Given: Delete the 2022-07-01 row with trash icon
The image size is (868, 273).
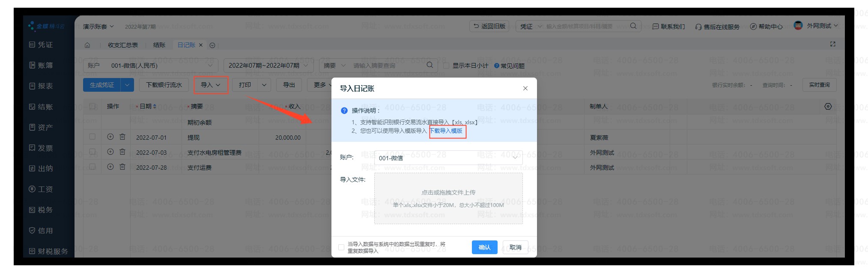Looking at the screenshot, I should (x=122, y=137).
